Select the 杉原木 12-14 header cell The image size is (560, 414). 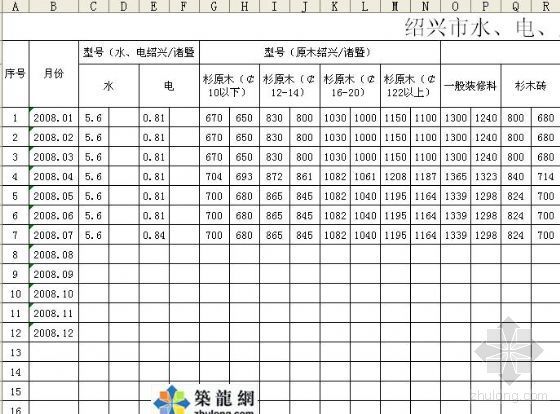[x=290, y=86]
